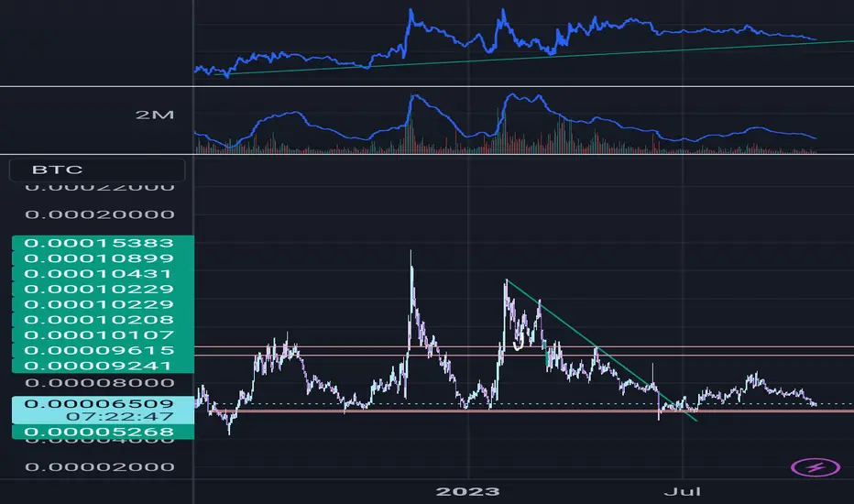This screenshot has height=504, width=854.
Task: Select the 0.00010208 price label
Action: (x=103, y=319)
